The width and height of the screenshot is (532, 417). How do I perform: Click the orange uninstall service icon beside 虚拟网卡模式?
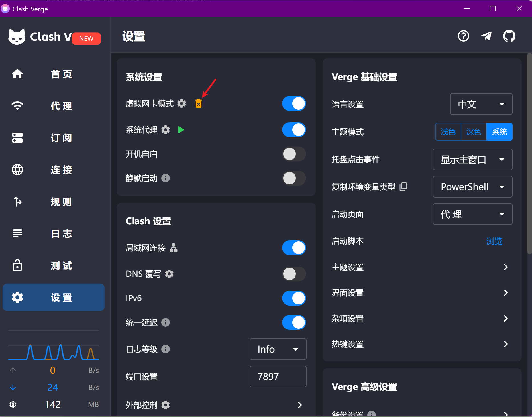[198, 103]
